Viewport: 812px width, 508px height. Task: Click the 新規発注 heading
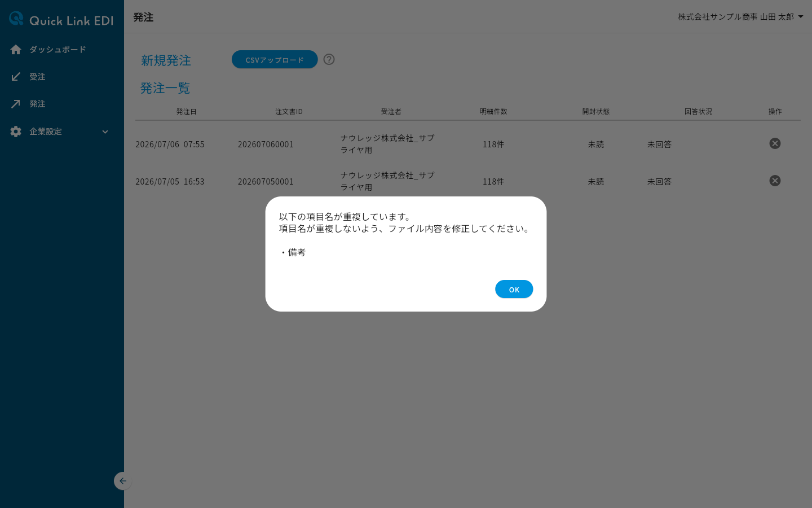tap(166, 60)
